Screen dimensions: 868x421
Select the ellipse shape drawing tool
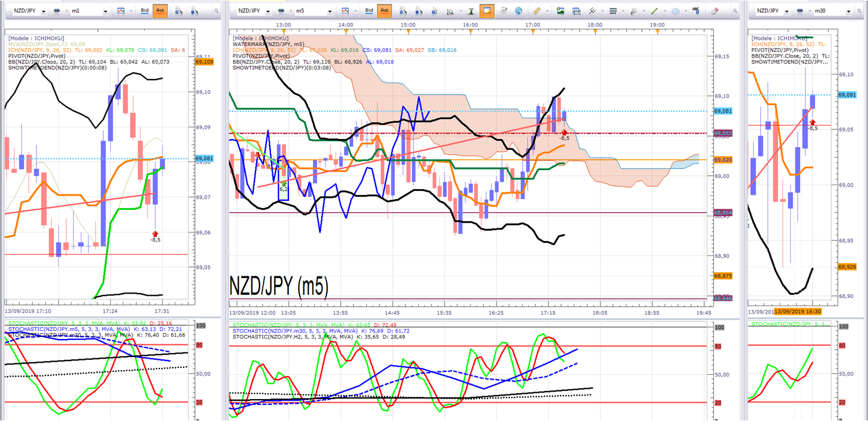point(675,11)
